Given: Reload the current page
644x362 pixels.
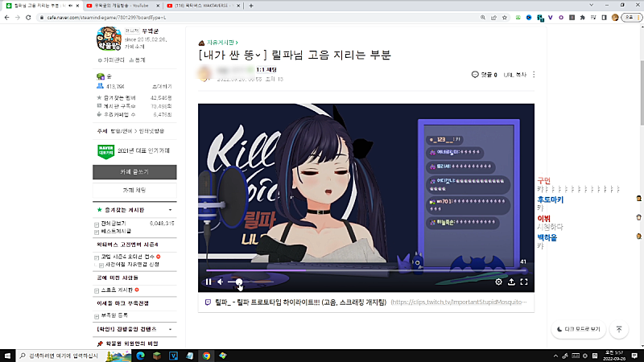Looking at the screenshot, I should click(x=28, y=18).
